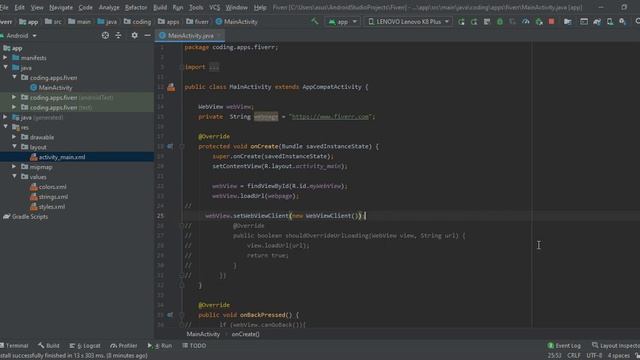Open the Analyze menu
The height and width of the screenshot is (360, 640).
(109, 7)
